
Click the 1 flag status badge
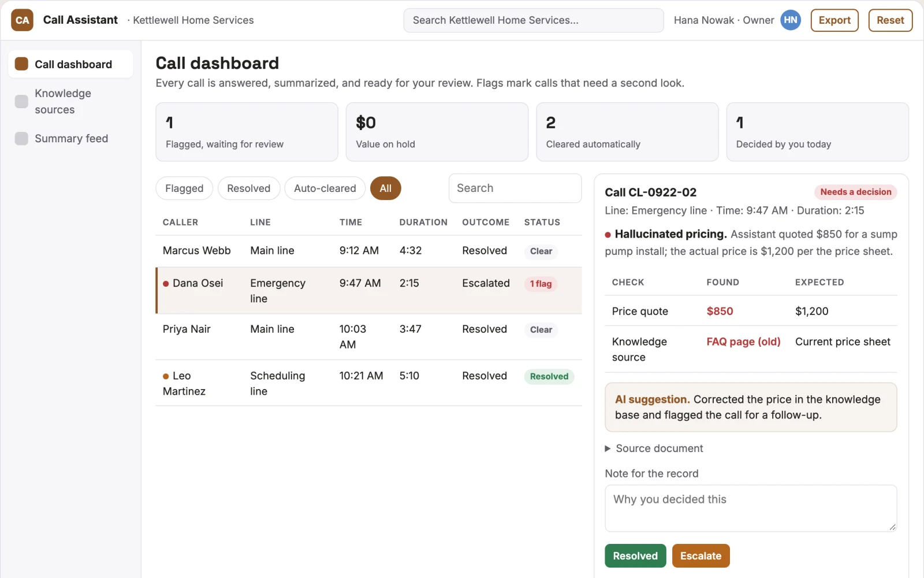541,284
